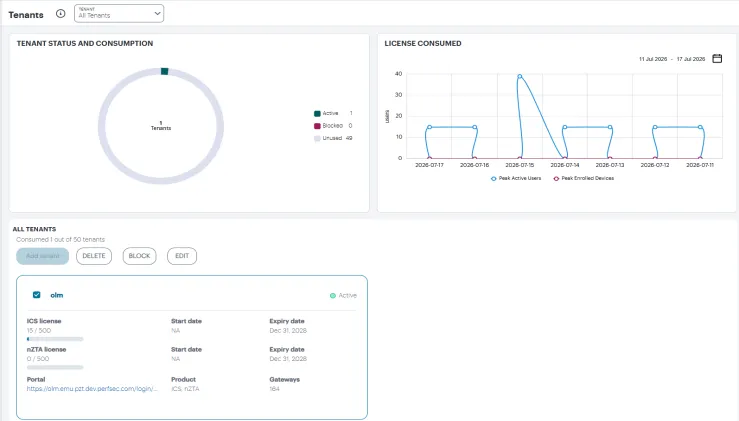Click the '0 / 500' nZTA license value
The width and height of the screenshot is (739, 421).
click(x=38, y=359)
